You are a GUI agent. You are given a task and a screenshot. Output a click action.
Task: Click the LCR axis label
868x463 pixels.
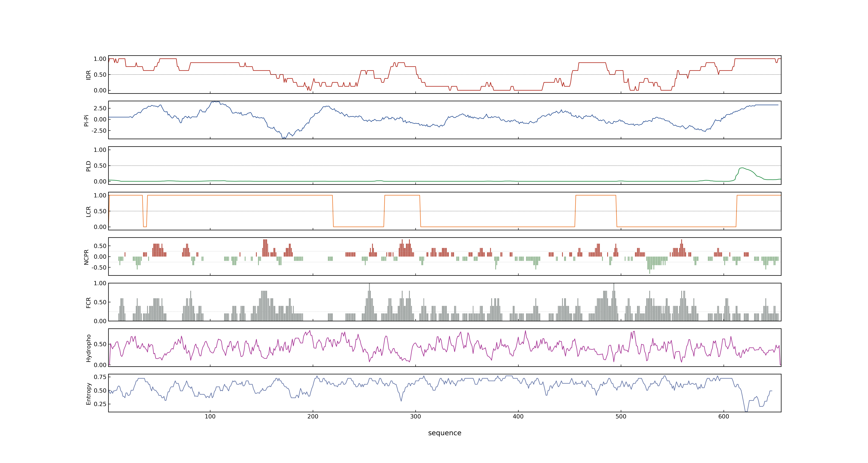click(x=89, y=211)
